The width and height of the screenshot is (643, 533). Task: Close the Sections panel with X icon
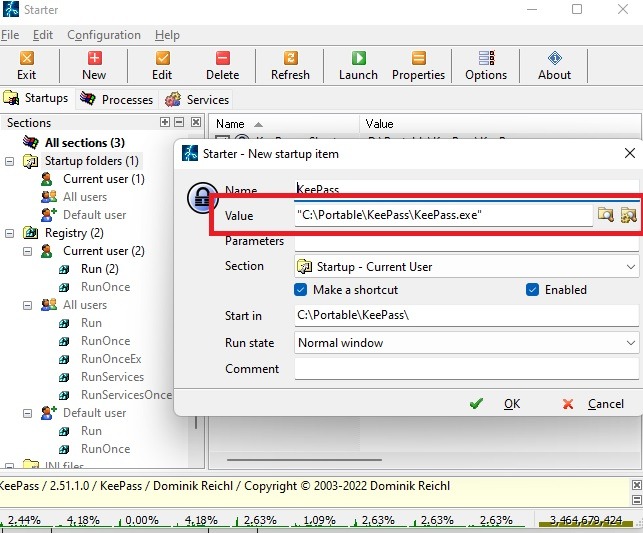click(x=196, y=122)
